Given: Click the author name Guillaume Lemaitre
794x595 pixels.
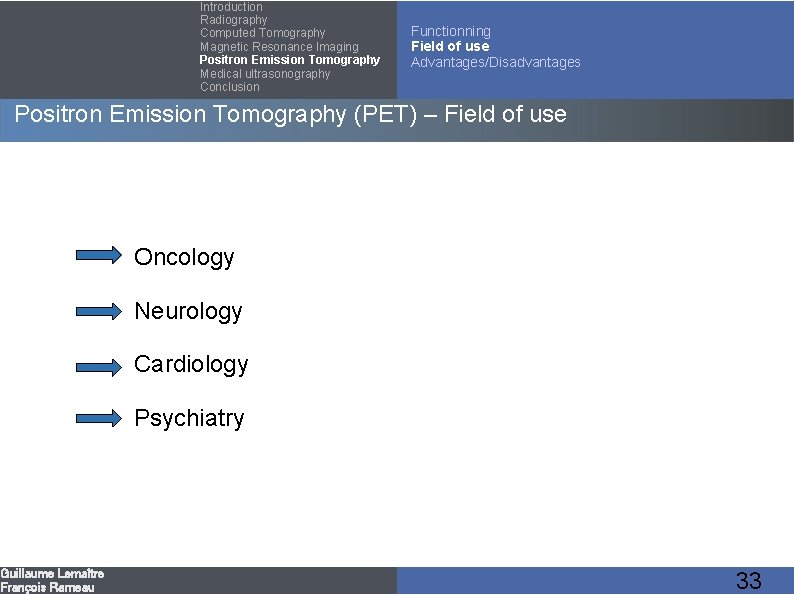Looking at the screenshot, I should pyautogui.click(x=52, y=574).
